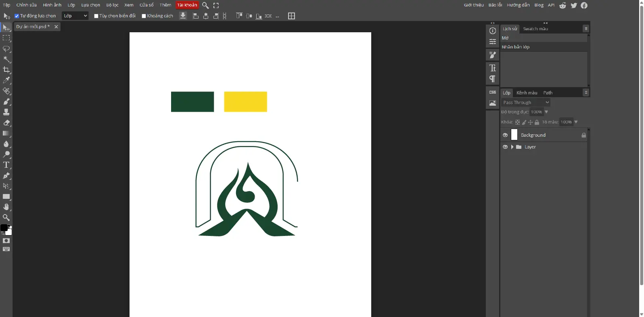
Task: Toggle lock transparent pixels icon
Action: tap(517, 122)
